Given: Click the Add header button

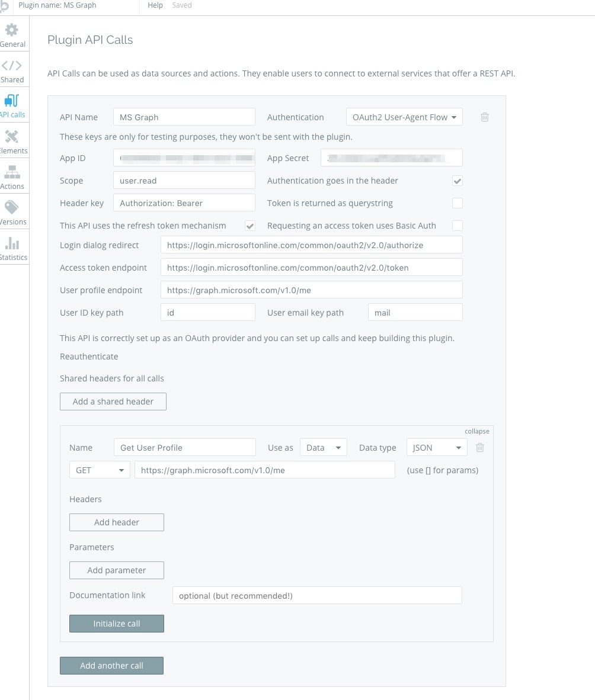Looking at the screenshot, I should click(117, 522).
